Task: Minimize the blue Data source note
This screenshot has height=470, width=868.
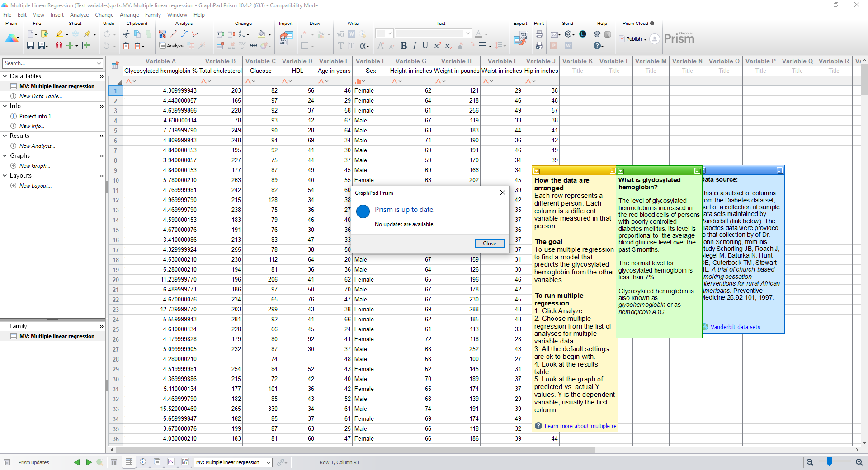Action: point(779,170)
